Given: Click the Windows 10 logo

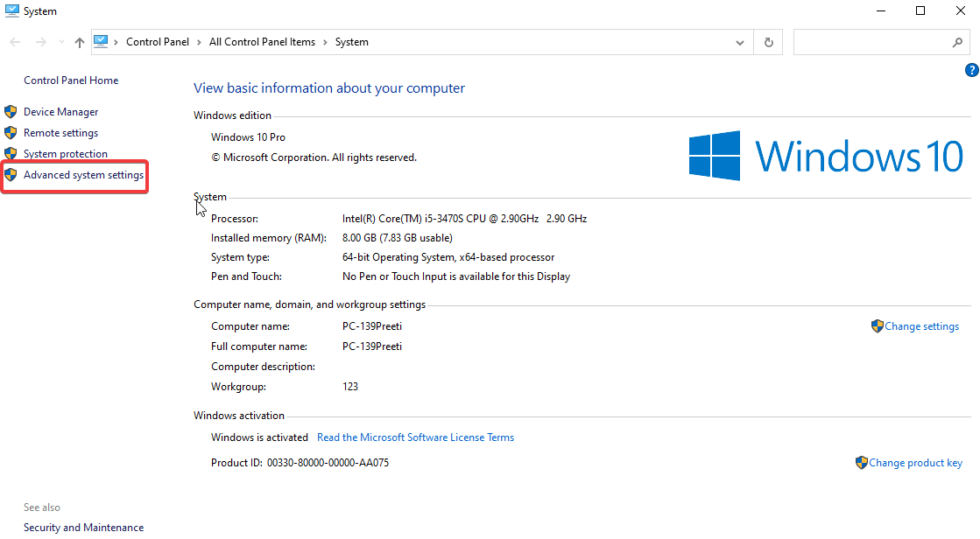Looking at the screenshot, I should (826, 156).
